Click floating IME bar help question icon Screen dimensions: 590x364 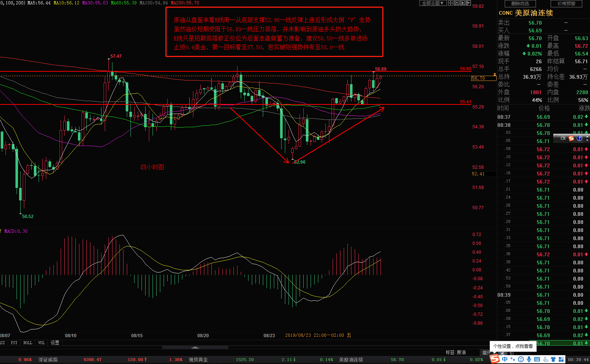click(x=579, y=138)
